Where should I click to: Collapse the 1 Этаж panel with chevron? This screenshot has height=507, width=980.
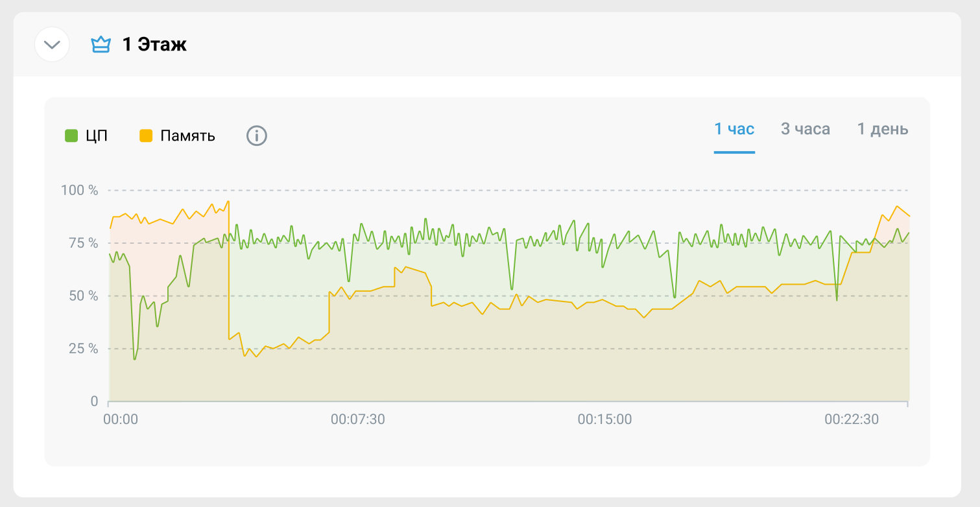click(52, 45)
